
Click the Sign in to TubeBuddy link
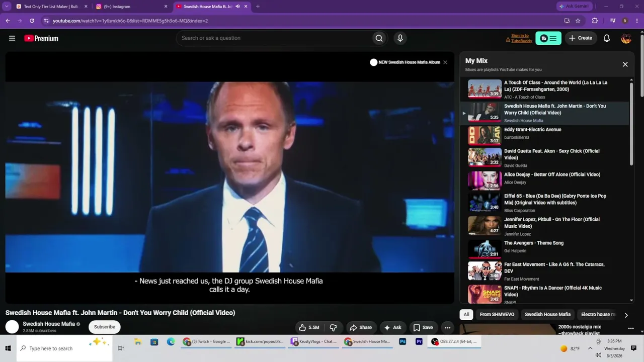click(521, 38)
